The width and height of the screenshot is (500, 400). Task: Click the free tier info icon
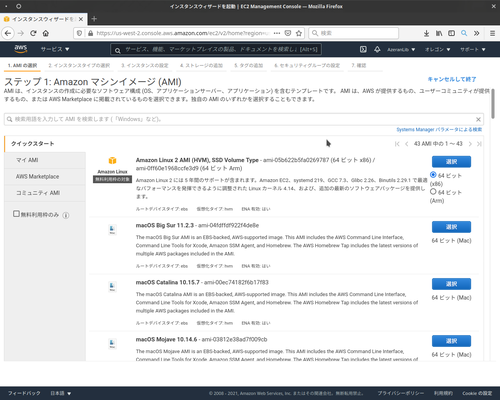pyautogui.click(x=66, y=215)
